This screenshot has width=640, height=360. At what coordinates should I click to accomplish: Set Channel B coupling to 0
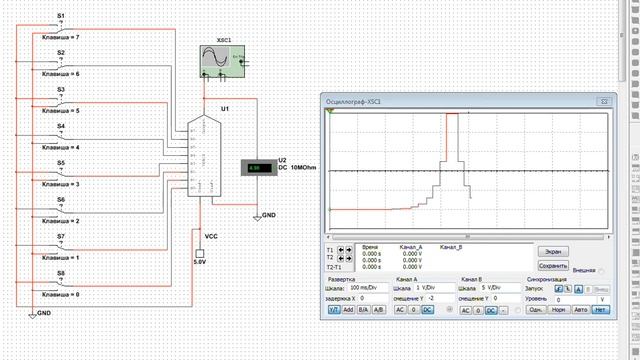tap(478, 311)
